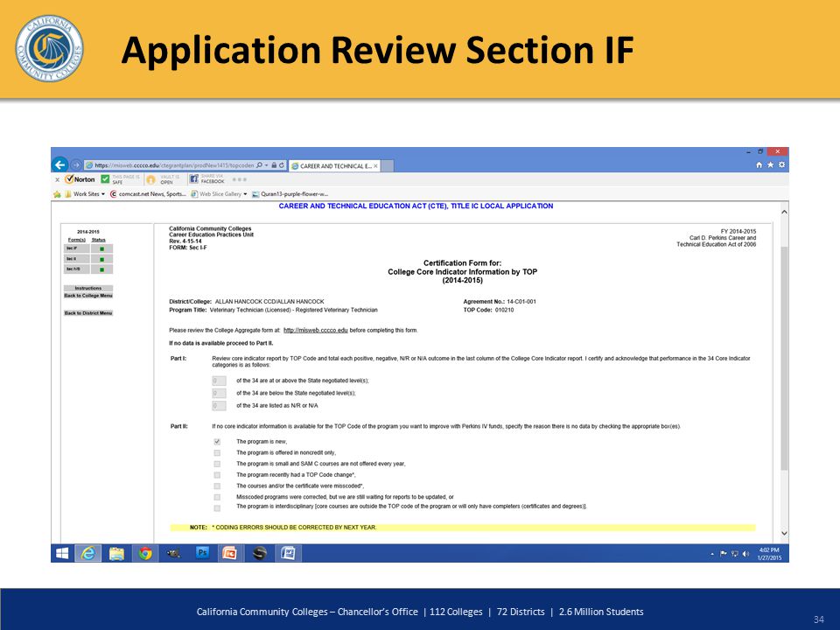Go back using the browser Back arrow
This screenshot has height=630, width=840.
click(x=60, y=164)
